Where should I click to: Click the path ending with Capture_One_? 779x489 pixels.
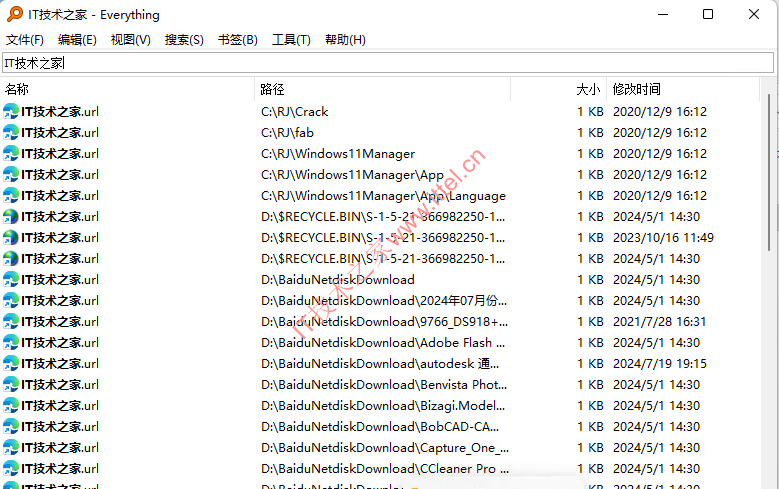[x=385, y=448]
